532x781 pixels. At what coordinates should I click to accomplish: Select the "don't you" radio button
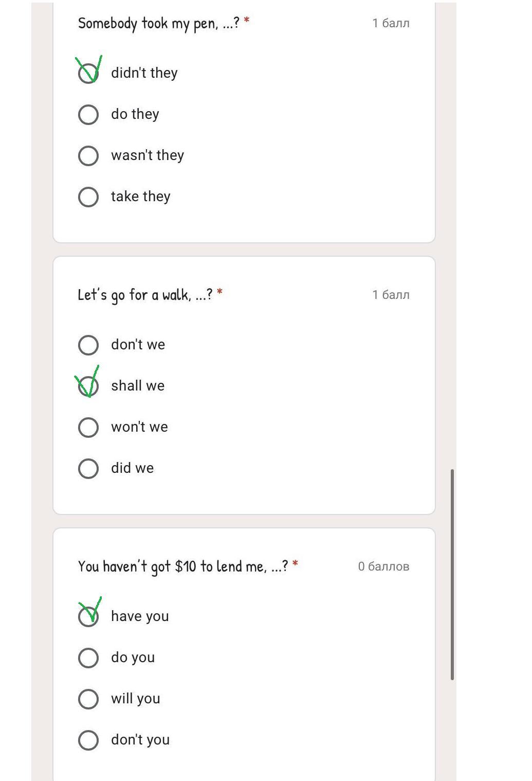coord(88,740)
